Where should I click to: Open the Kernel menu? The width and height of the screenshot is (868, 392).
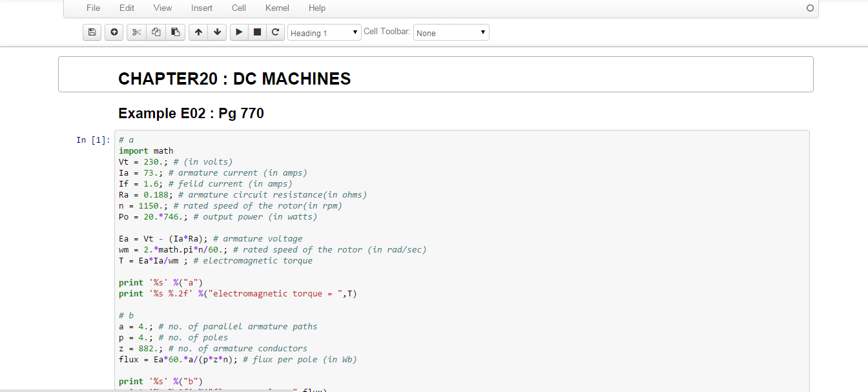277,8
